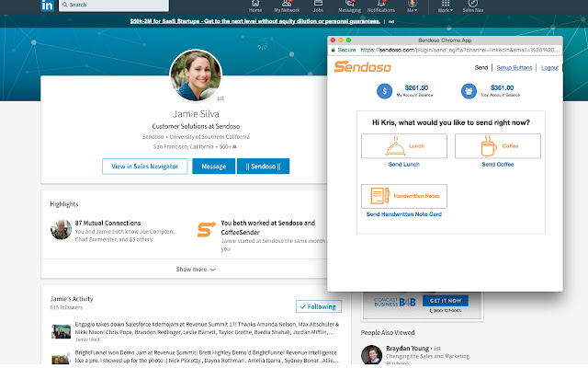The width and height of the screenshot is (588, 368).
Task: Click the 500+ connections count
Action: pyautogui.click(x=228, y=146)
